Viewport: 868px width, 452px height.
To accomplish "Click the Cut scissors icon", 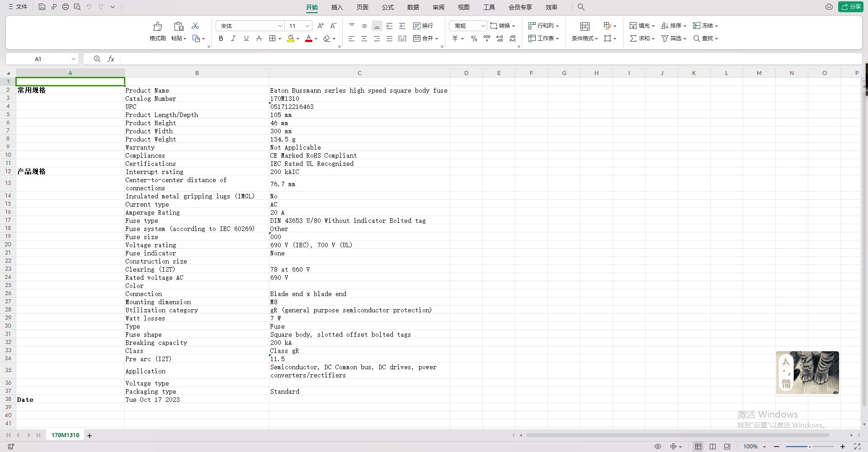I will tap(195, 26).
